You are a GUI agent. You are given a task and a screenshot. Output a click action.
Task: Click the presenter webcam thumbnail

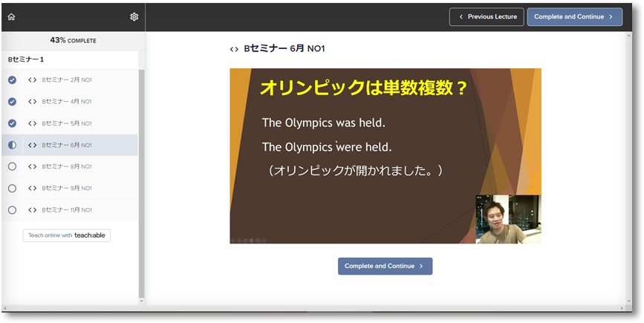point(508,219)
